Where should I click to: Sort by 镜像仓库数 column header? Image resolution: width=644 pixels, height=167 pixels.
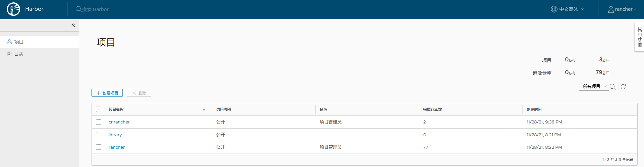click(432, 109)
